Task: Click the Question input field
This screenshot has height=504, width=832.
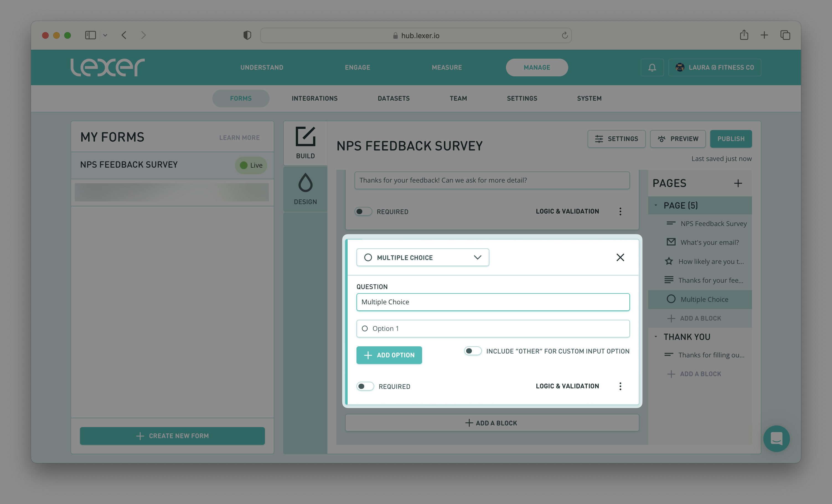Action: point(493,302)
